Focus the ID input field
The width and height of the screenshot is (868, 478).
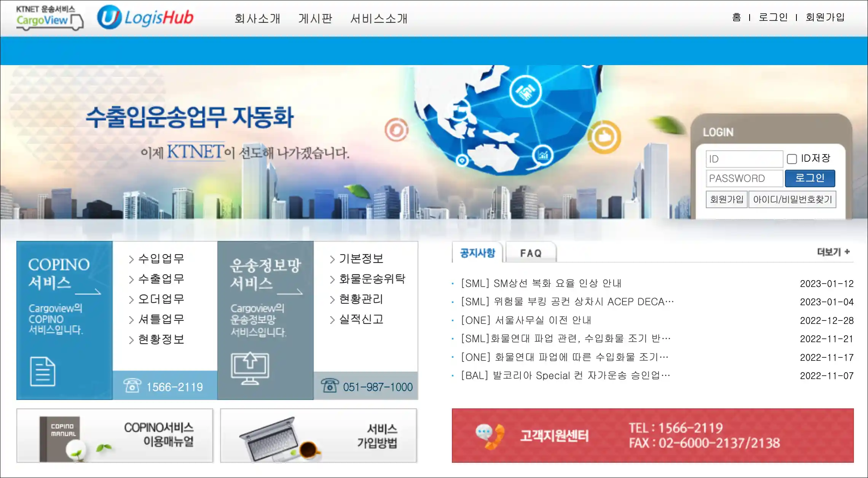coord(744,159)
